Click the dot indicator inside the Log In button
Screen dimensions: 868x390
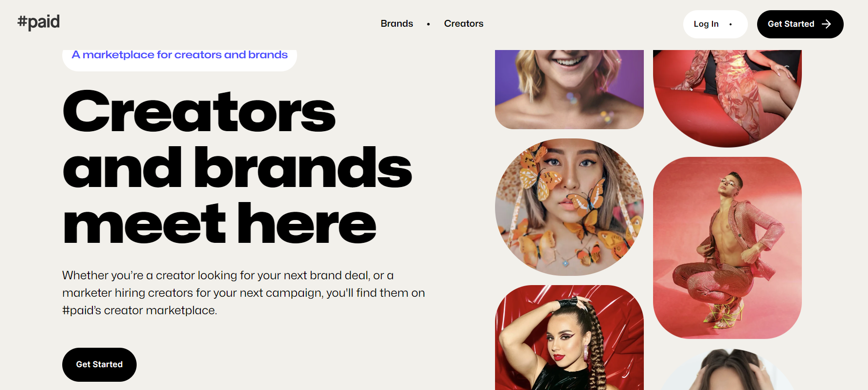tap(730, 24)
